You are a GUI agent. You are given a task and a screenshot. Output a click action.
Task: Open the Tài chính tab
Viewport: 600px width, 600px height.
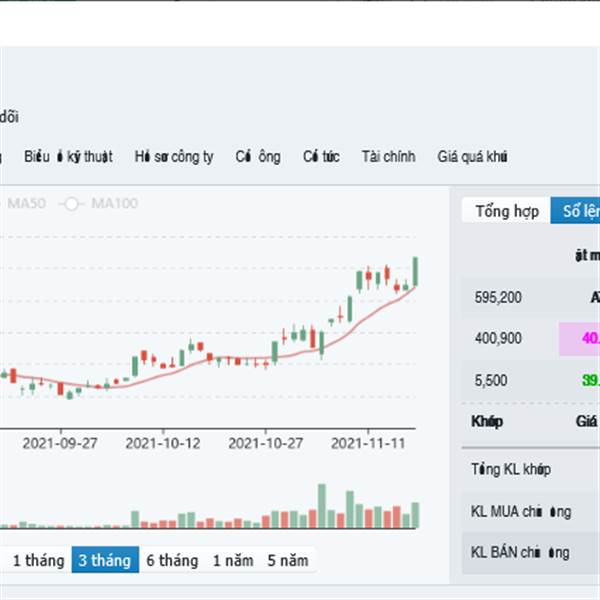(388, 157)
